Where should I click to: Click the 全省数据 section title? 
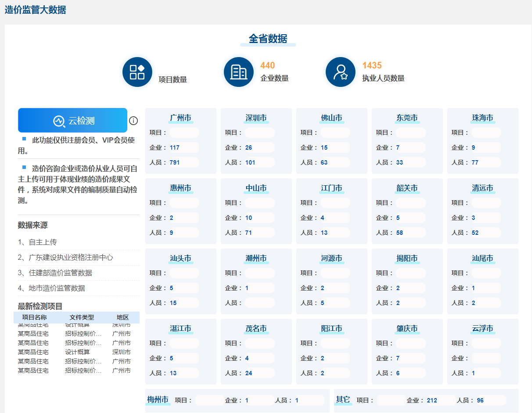[268, 39]
